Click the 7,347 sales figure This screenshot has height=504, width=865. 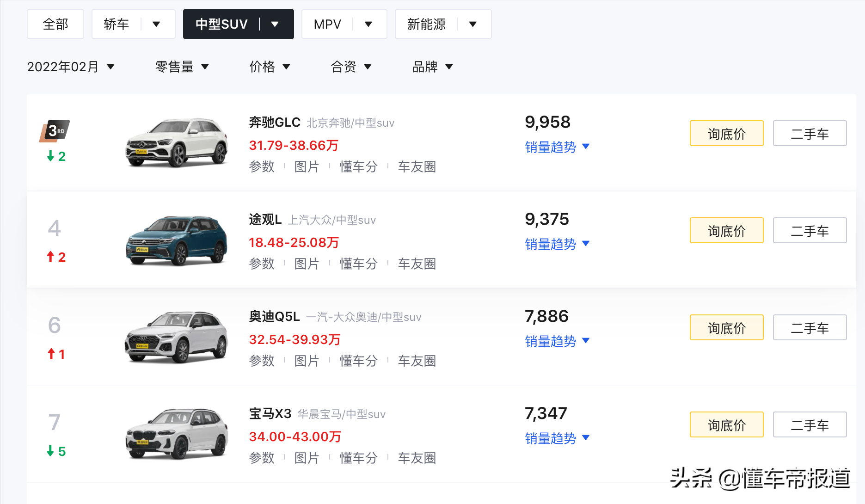pos(546,413)
